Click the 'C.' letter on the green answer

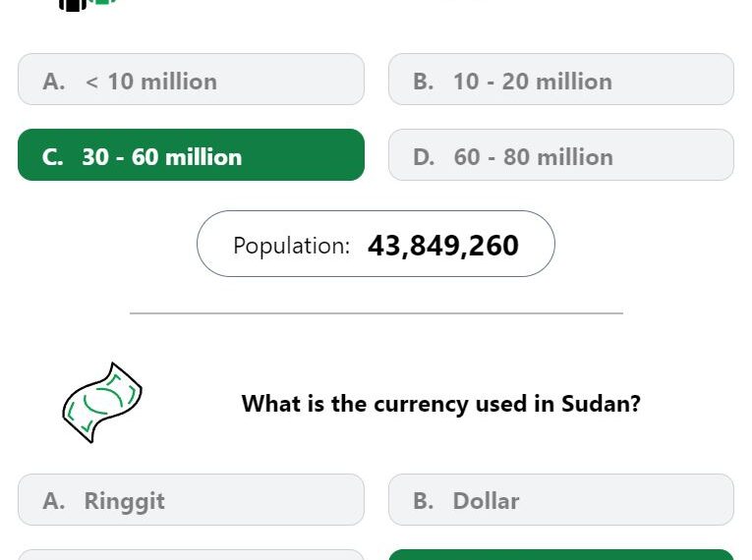point(53,157)
